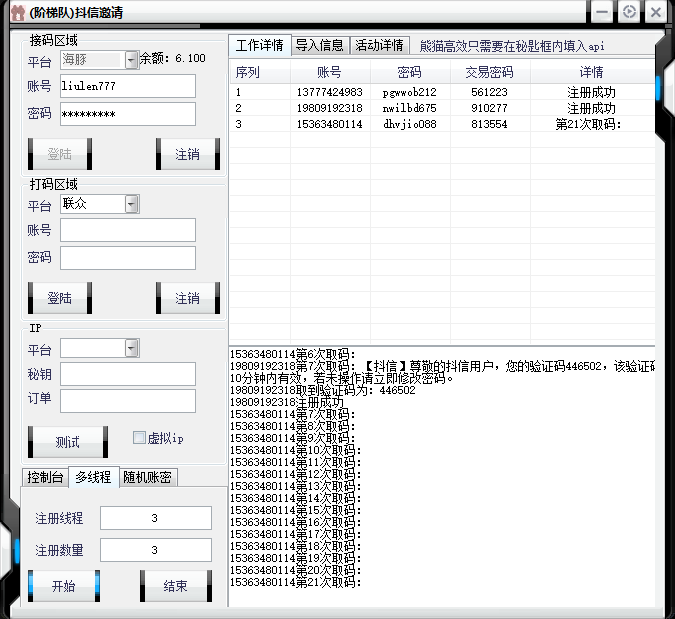
Task: Open the 控制台 tab
Action: [x=45, y=477]
